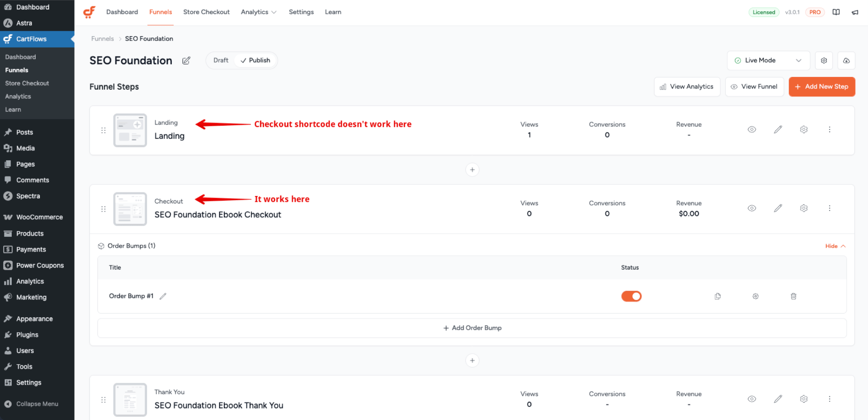The image size is (868, 420).
Task: Open the Learn tab in CartFlows header
Action: [x=333, y=12]
